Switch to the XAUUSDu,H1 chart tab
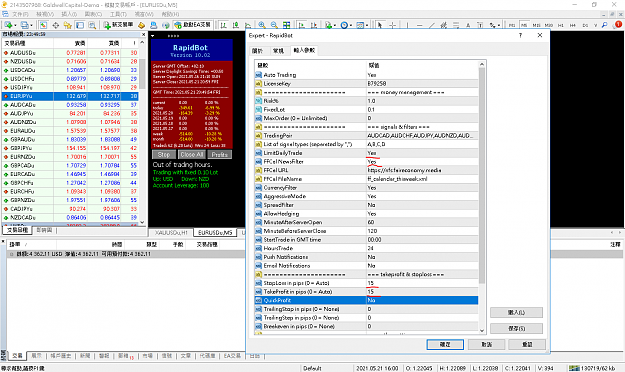The height and width of the screenshot is (372, 625). 171,232
